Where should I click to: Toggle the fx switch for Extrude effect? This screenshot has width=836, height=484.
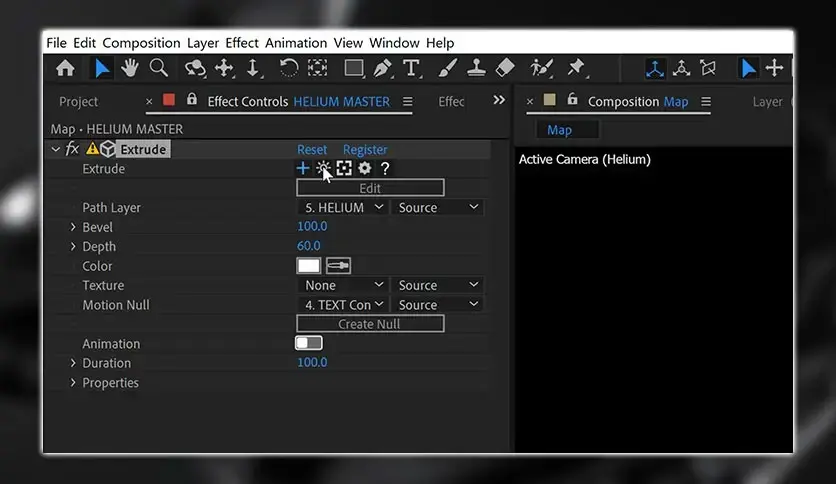click(72, 149)
